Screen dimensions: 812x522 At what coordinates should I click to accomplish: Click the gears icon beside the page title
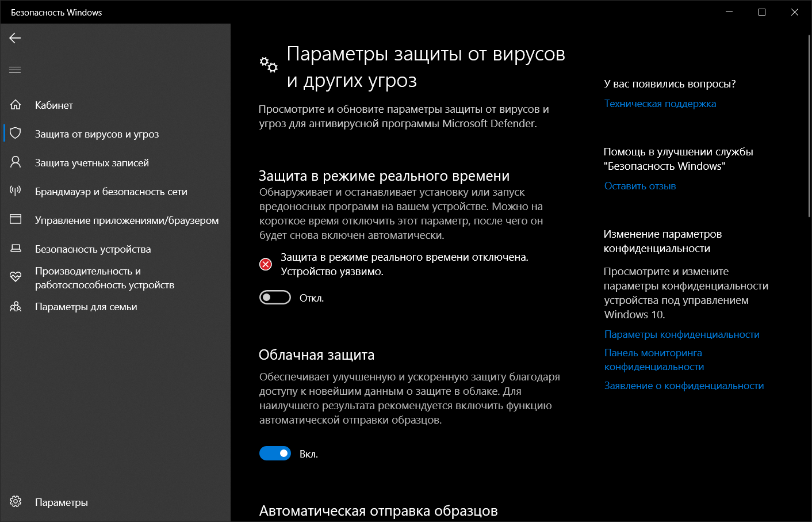(x=269, y=64)
